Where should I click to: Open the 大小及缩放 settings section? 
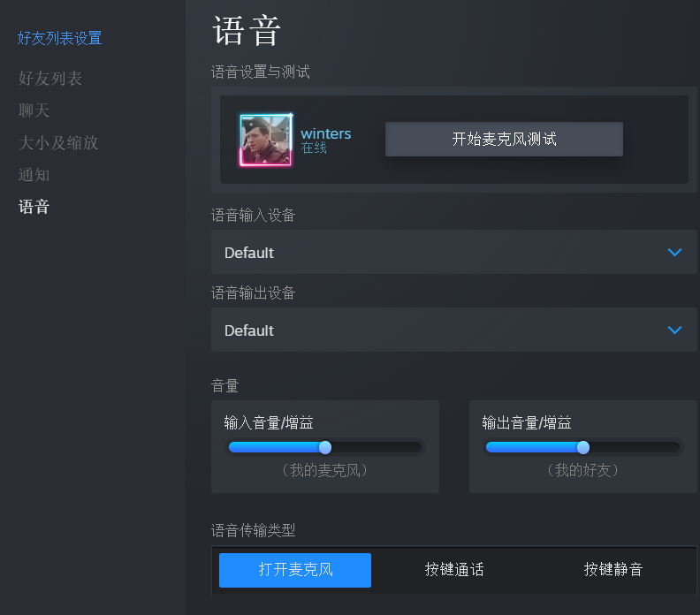click(58, 143)
